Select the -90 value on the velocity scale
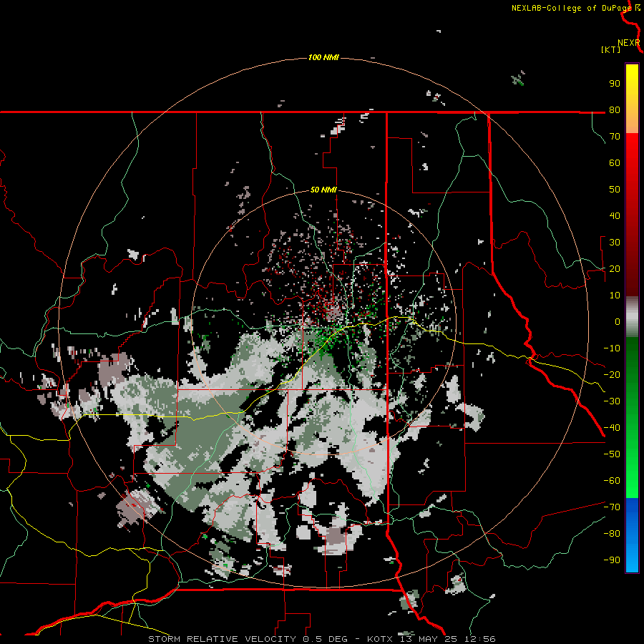This screenshot has height=644, width=644. (612, 560)
